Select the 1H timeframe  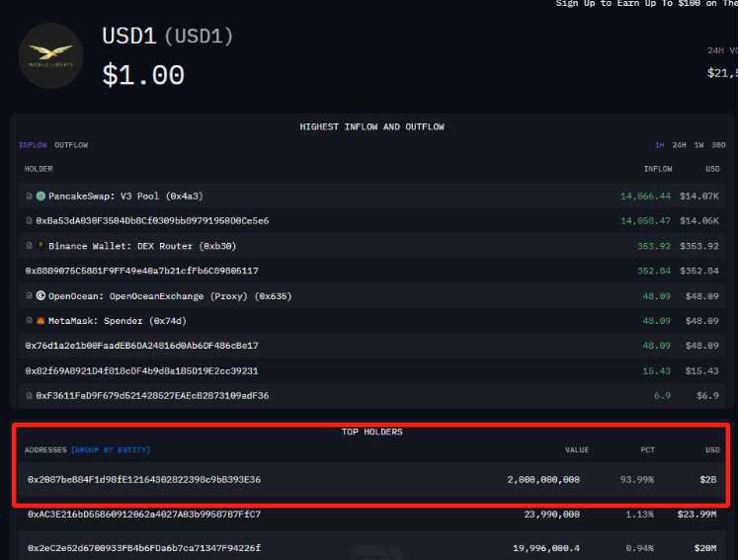coord(659,145)
